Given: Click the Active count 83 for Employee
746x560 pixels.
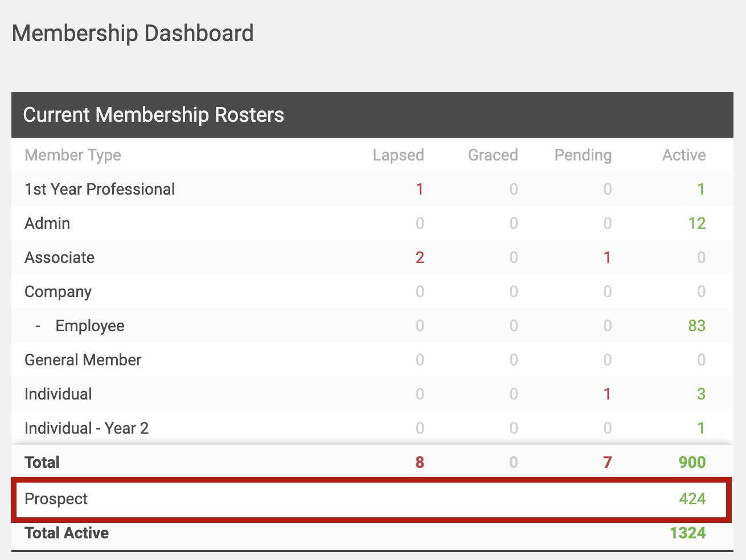Looking at the screenshot, I should coord(698,326).
